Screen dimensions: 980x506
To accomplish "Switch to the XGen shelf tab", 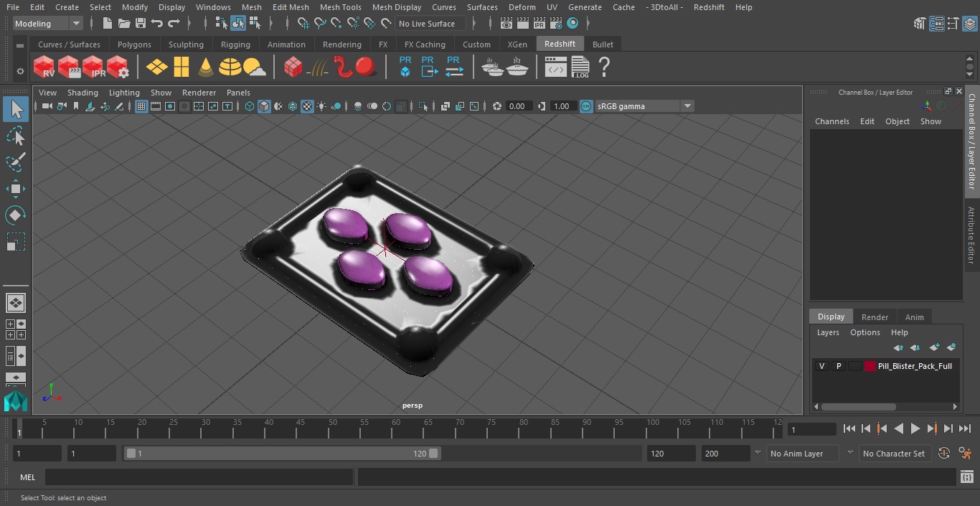I will pyautogui.click(x=517, y=44).
